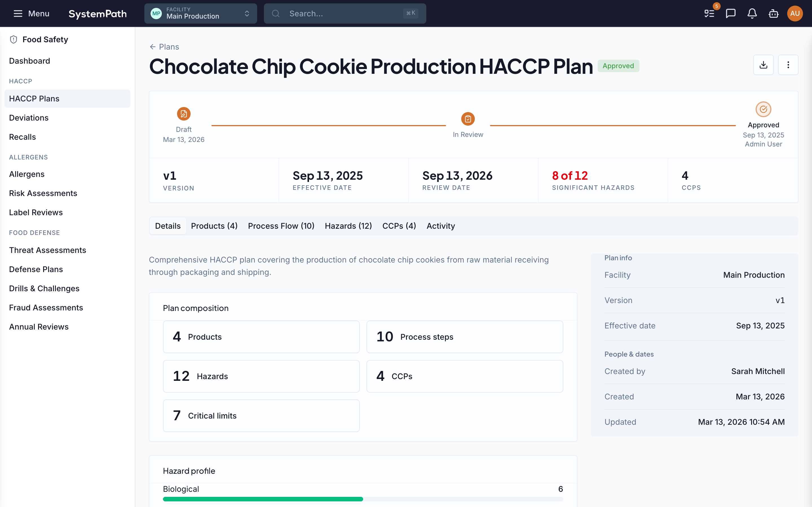Switch to the Hazards (12) tab
This screenshot has width=812, height=507.
click(348, 226)
